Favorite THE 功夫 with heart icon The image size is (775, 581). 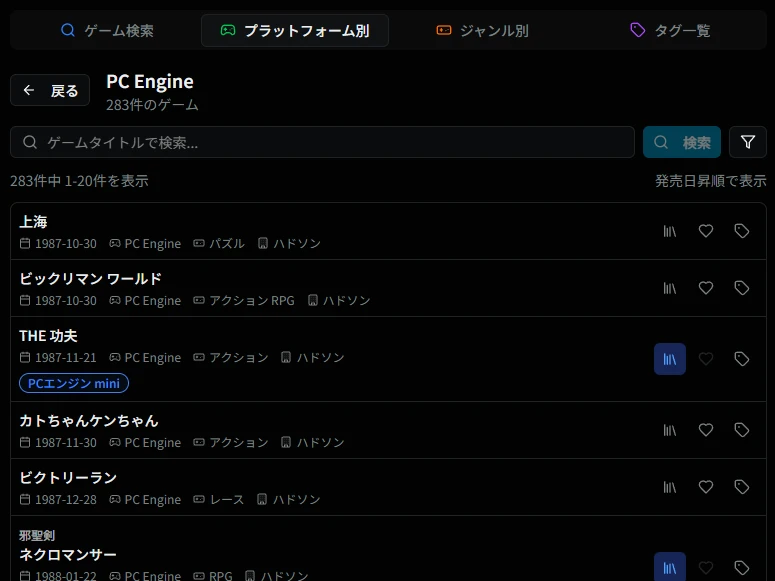click(x=706, y=359)
